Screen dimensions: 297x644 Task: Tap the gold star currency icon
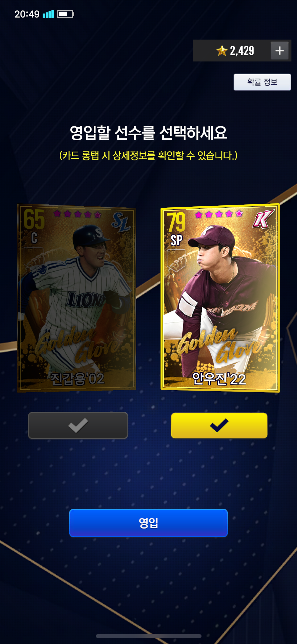point(222,50)
